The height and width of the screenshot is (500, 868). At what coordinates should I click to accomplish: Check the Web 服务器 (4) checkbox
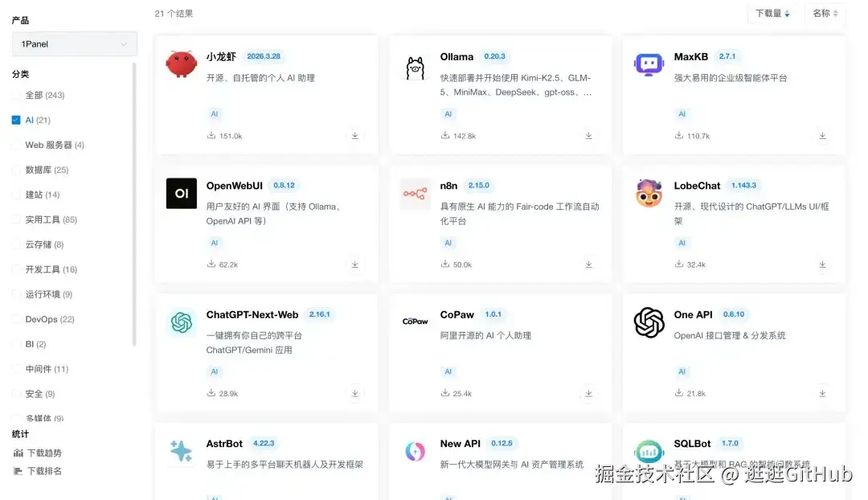(x=16, y=145)
